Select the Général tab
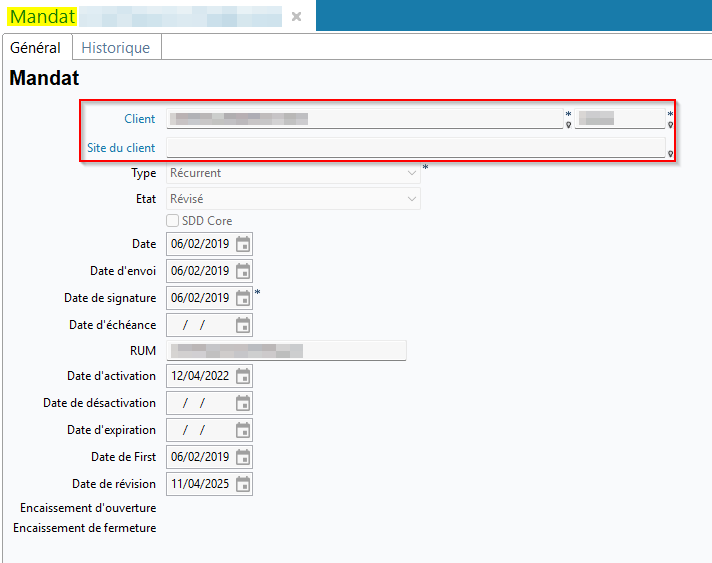Viewport: 712px width, 563px height. [35, 48]
